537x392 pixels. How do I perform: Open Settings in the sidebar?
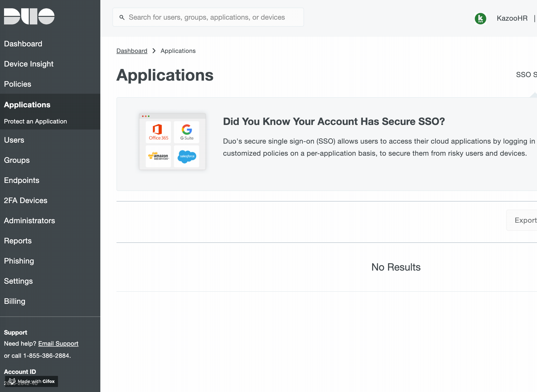click(x=18, y=281)
